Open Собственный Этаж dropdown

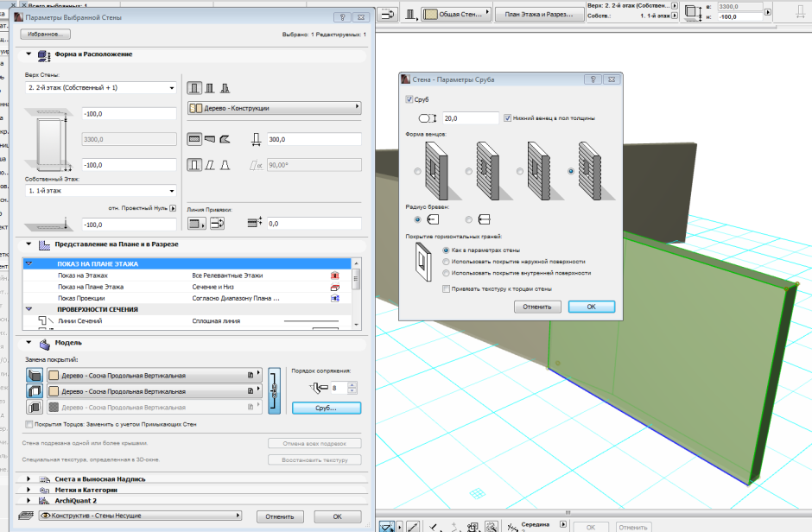(x=101, y=191)
